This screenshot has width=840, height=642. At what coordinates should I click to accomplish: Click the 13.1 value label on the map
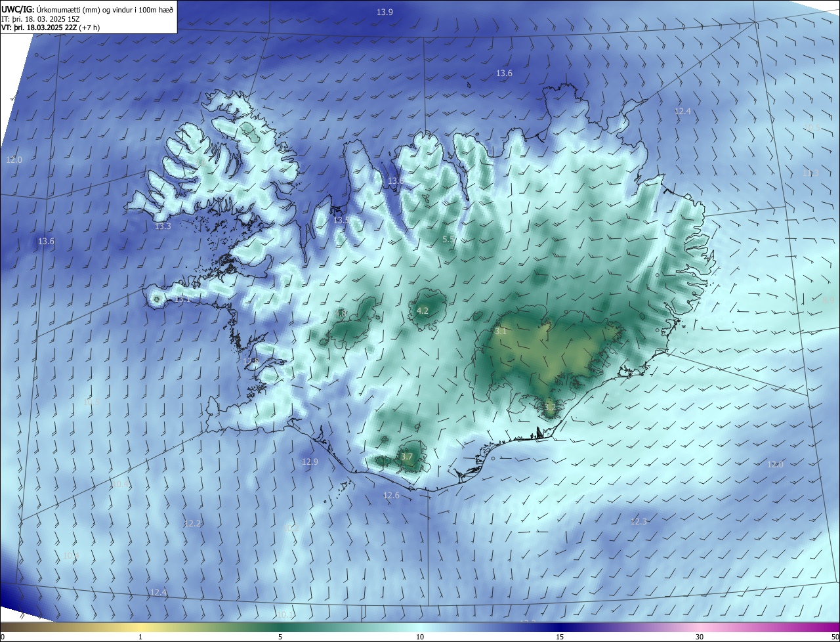click(182, 299)
